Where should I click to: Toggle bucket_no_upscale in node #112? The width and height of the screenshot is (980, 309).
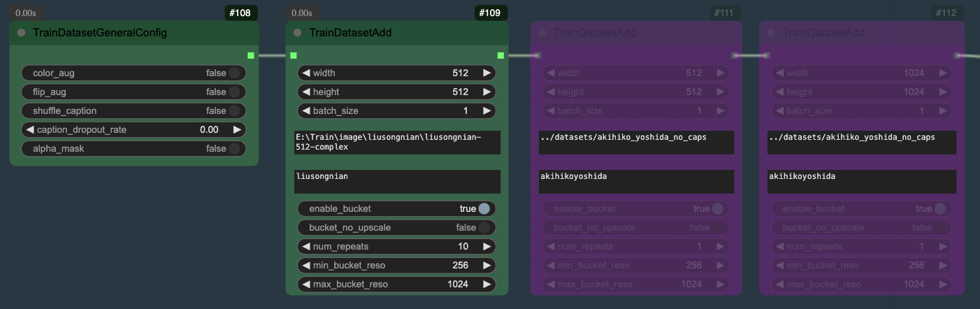(861, 227)
